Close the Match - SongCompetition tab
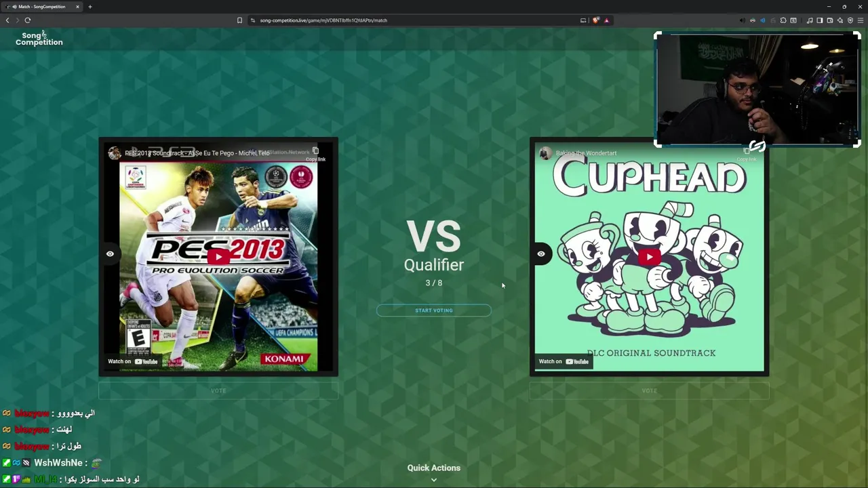Screen dimensions: 868x488 click(77, 7)
